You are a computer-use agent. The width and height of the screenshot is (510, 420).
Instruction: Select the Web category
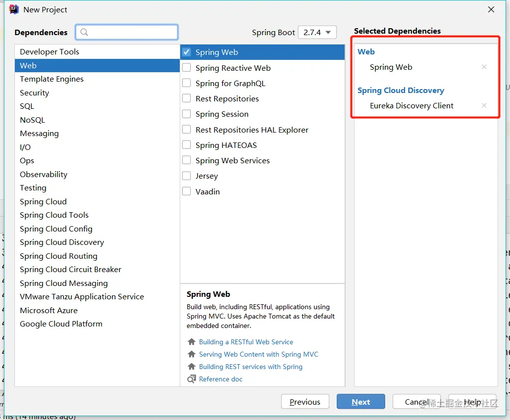coord(97,65)
